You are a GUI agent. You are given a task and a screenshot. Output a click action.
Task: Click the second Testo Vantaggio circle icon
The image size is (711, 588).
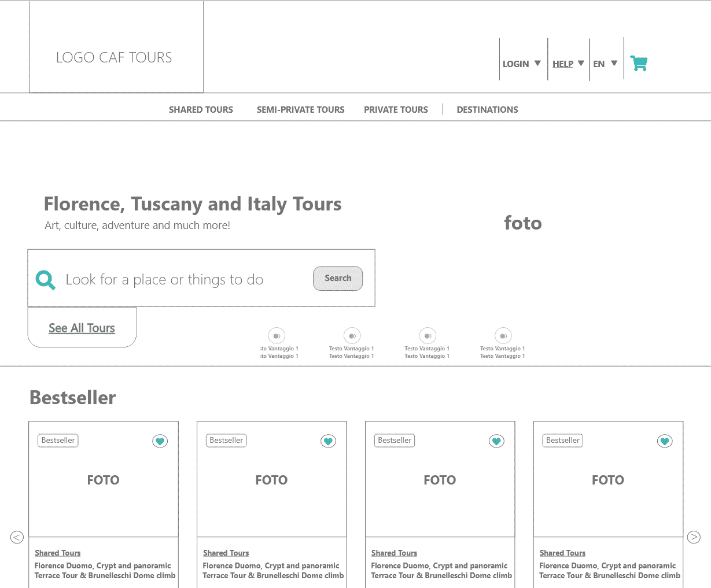click(352, 336)
